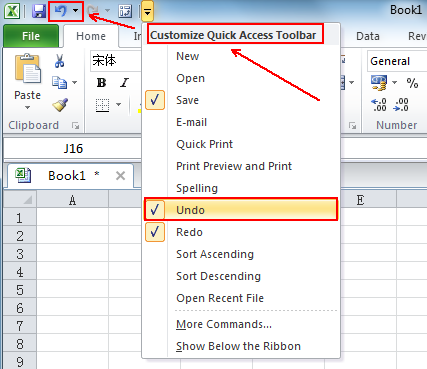Select row 8 header
The image size is (427, 369).
click(x=20, y=344)
